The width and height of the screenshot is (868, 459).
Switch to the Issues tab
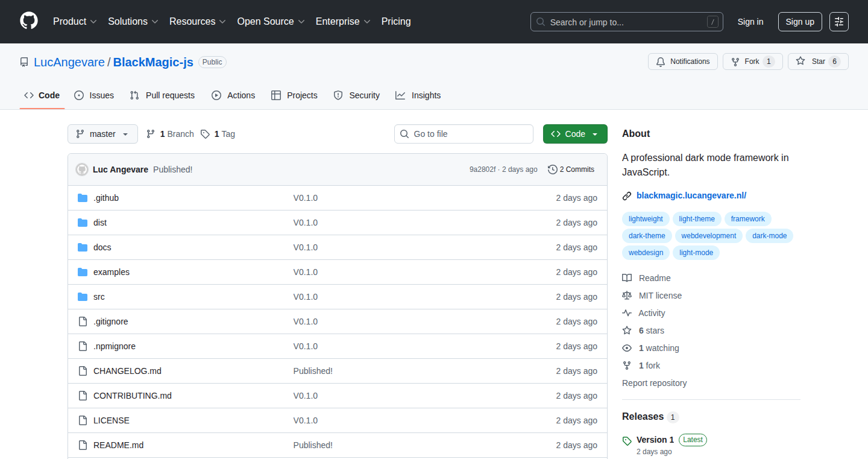(94, 95)
